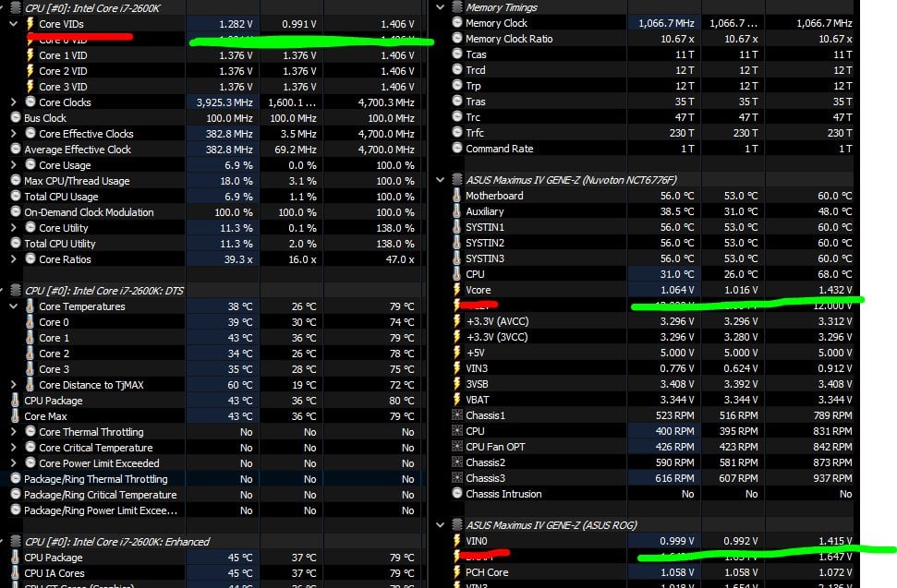The image size is (897, 588).
Task: Click the Core 0 thermometer icon
Action: coord(30,322)
